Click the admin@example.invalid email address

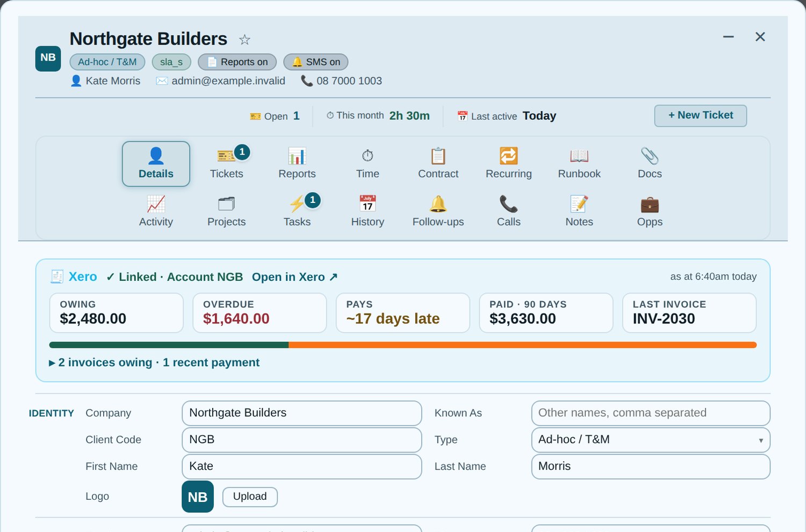[x=228, y=81]
